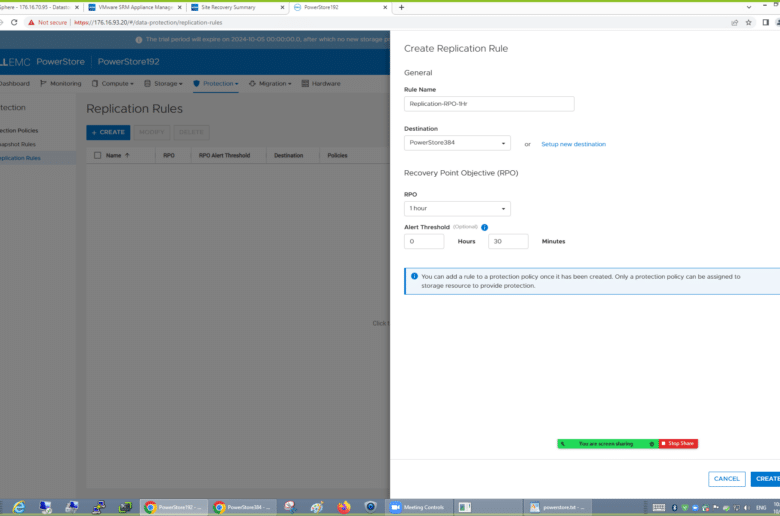Click the Alert Threshold info icon
Viewport: 780px width, 516px height.
[x=485, y=227]
